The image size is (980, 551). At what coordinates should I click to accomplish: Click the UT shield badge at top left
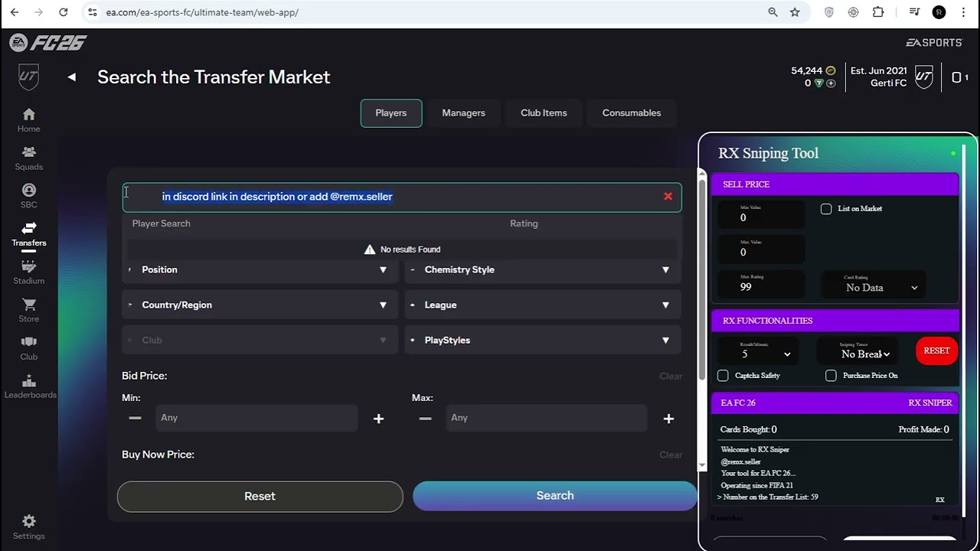28,77
